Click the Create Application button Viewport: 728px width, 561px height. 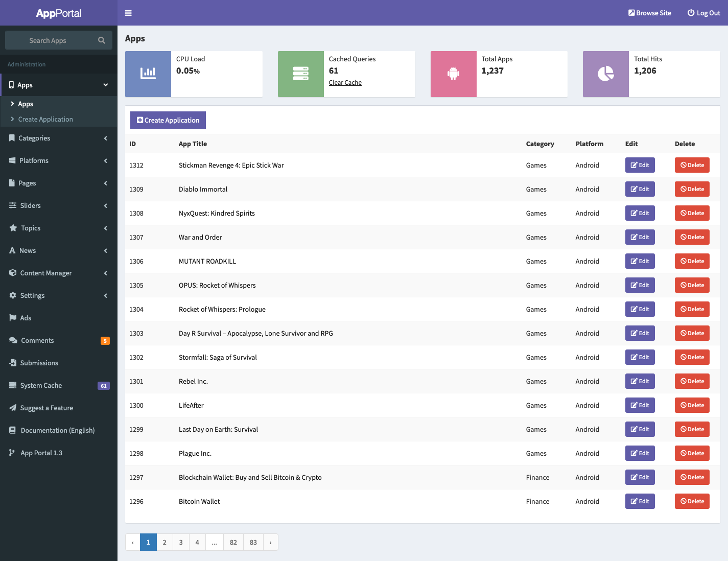tap(168, 120)
